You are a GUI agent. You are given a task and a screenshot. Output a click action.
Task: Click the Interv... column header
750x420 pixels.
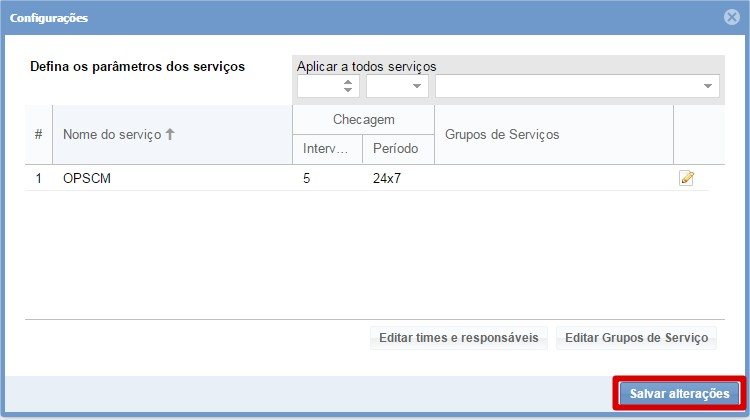click(327, 149)
